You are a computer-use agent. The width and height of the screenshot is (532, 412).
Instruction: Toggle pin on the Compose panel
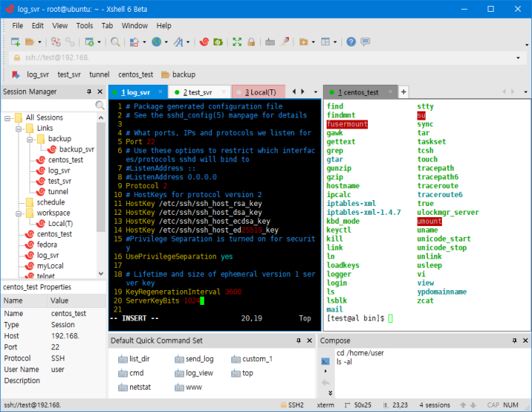pos(515,340)
